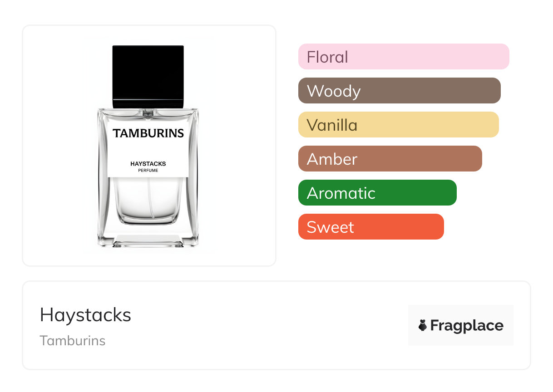Click the TAMBURINS label on the bottle
The image size is (553, 392).
[x=148, y=133]
